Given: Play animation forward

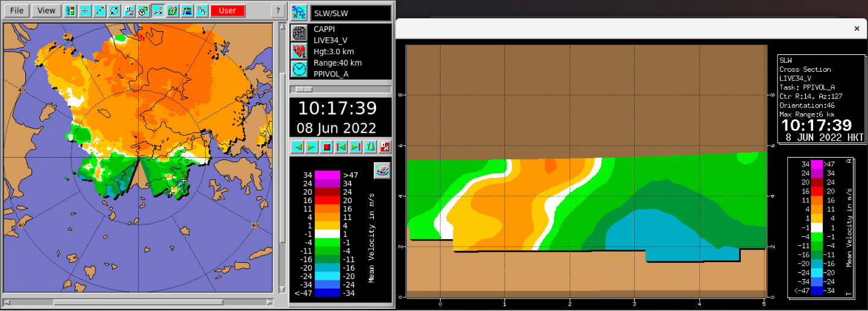Looking at the screenshot, I should pyautogui.click(x=312, y=146).
